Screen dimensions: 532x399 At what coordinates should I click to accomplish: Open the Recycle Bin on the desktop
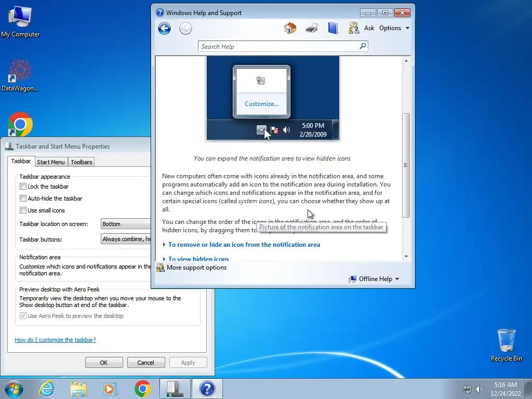506,345
